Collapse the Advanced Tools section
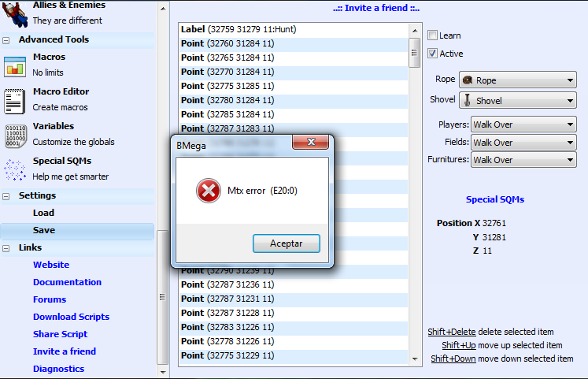This screenshot has height=379, width=588. click(7, 39)
